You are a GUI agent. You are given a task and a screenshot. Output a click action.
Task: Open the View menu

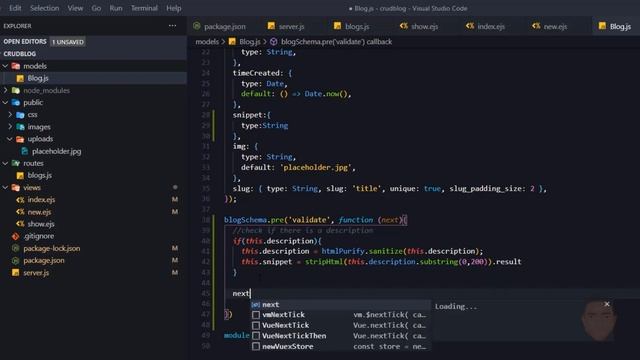point(75,8)
